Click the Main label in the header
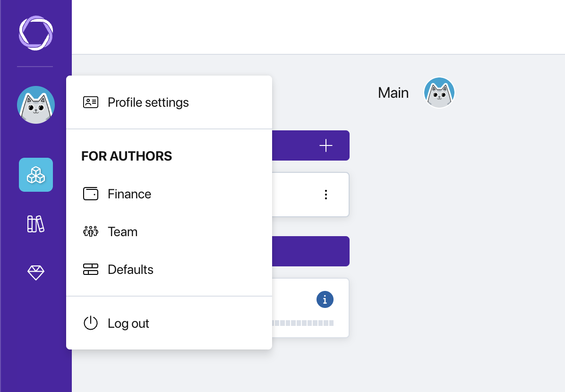 393,93
